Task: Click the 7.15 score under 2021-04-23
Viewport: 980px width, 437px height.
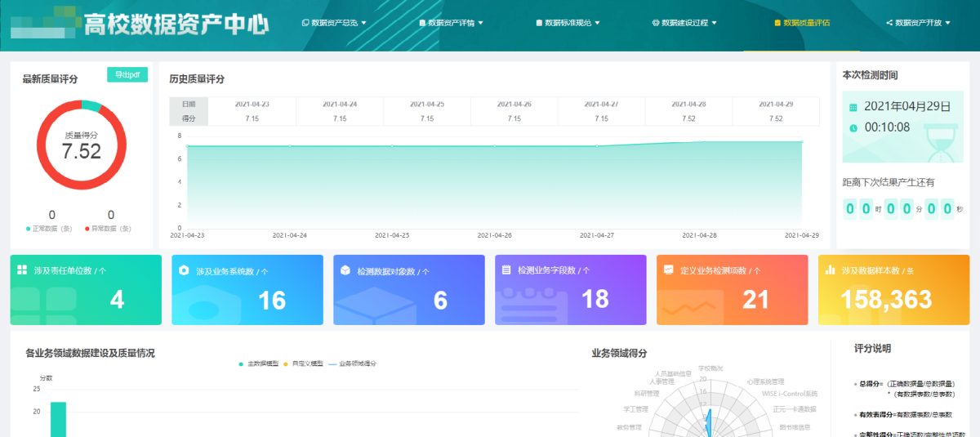Action: tap(252, 118)
